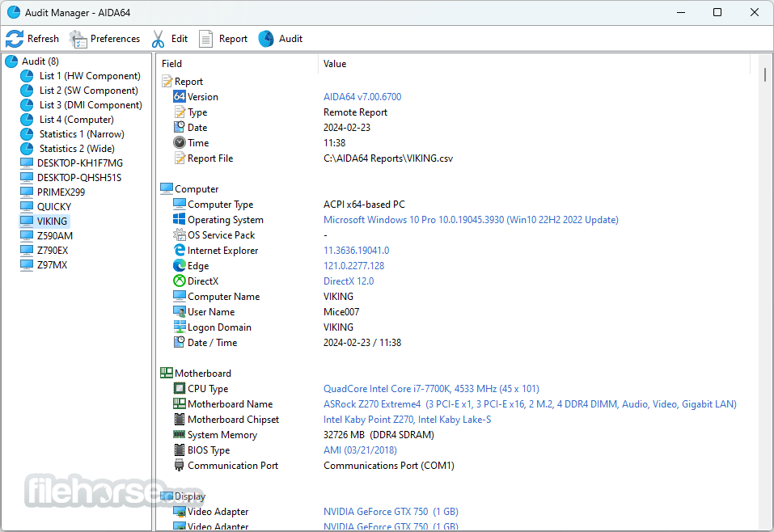Open the Intel Kaby Point Z270 link

408,420
